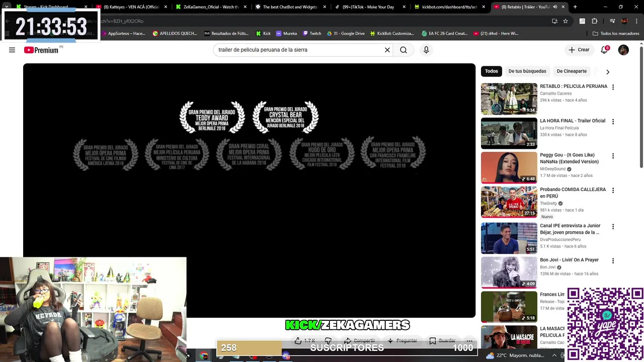Open options menu for RETABLO video
This screenshot has height=362, width=644.
coord(613,87)
